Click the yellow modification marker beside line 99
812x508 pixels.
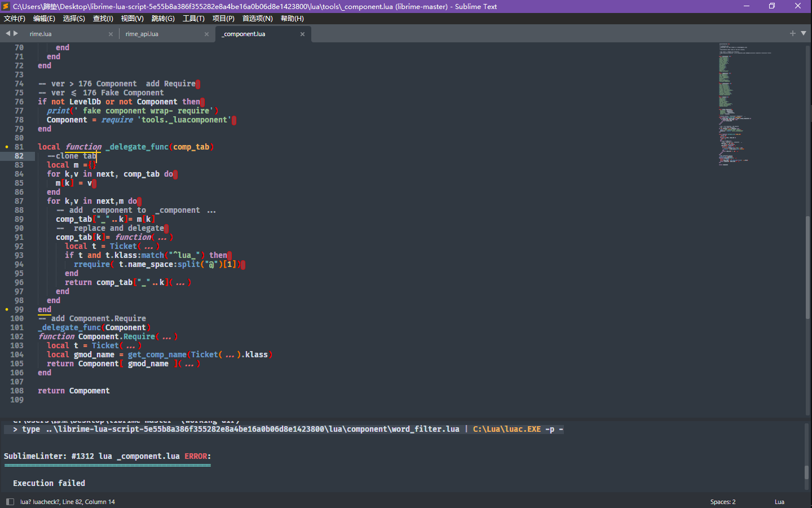[x=7, y=309]
